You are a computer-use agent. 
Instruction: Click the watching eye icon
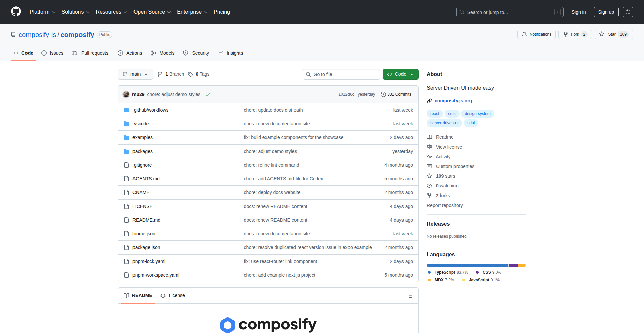pyautogui.click(x=429, y=186)
